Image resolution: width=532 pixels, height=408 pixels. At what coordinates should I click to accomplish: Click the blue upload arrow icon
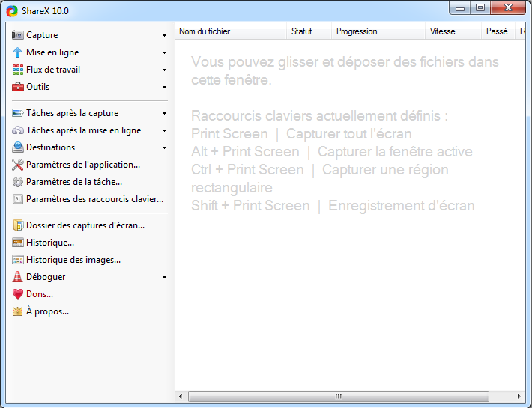tap(18, 52)
